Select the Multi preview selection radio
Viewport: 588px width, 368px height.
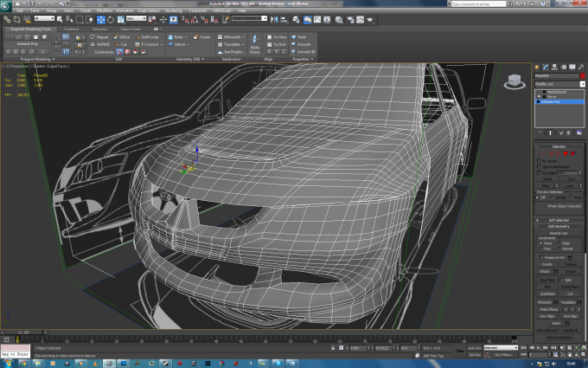click(x=571, y=197)
